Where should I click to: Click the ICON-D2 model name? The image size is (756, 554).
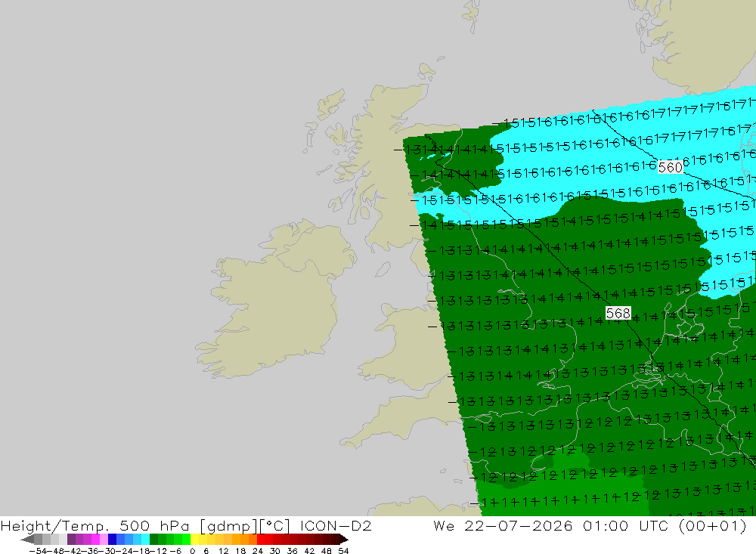(x=336, y=525)
